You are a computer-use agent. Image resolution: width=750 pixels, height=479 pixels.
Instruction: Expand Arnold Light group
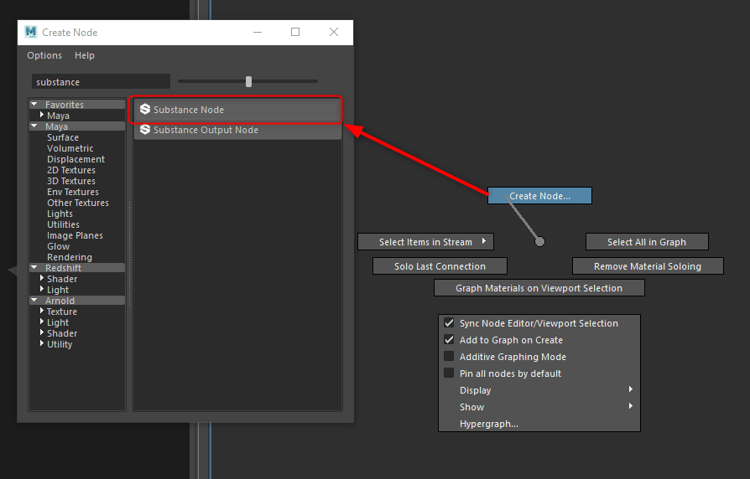pyautogui.click(x=42, y=322)
